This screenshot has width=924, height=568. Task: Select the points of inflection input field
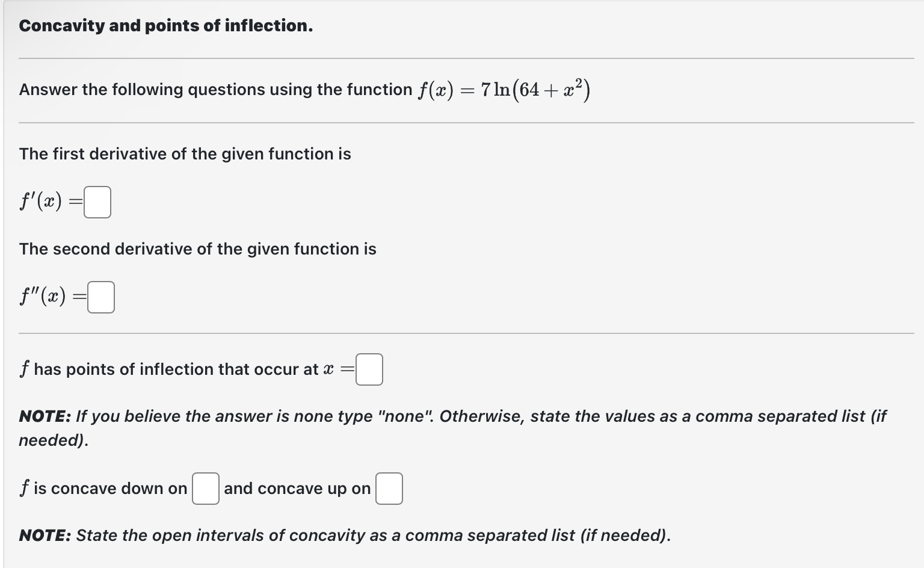coord(369,369)
